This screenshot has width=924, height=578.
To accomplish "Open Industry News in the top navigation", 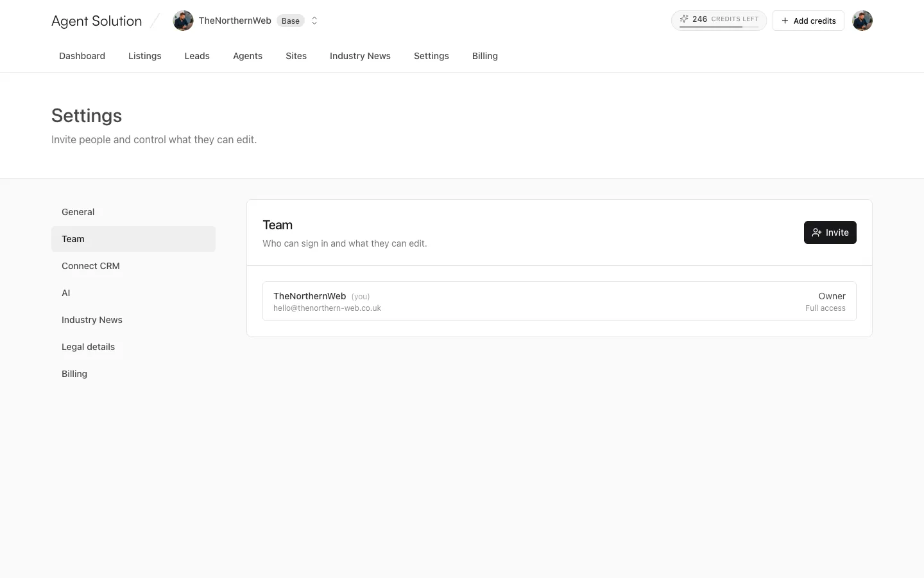I will pos(360,56).
